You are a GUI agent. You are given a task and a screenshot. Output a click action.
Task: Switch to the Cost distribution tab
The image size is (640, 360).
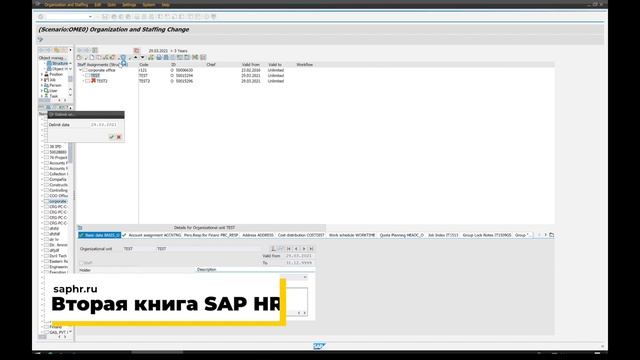point(301,235)
